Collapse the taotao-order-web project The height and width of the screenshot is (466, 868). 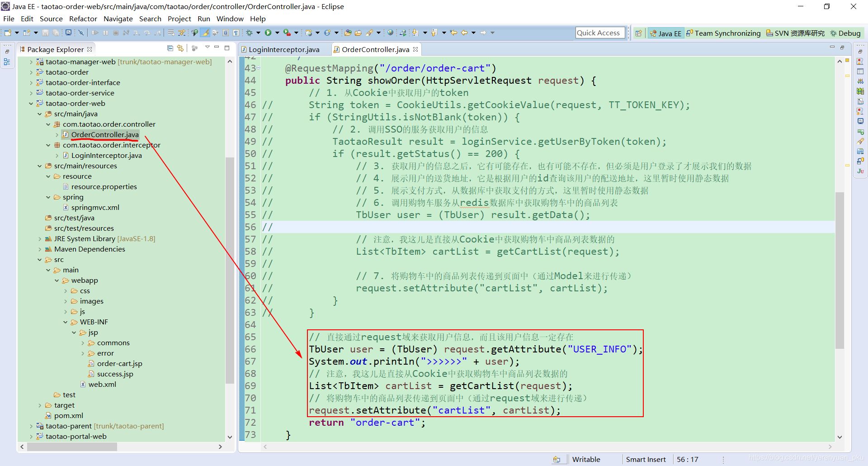point(31,104)
